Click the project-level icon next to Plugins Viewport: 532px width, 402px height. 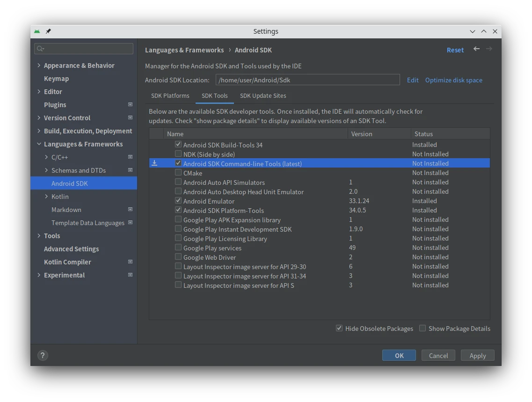coord(130,105)
